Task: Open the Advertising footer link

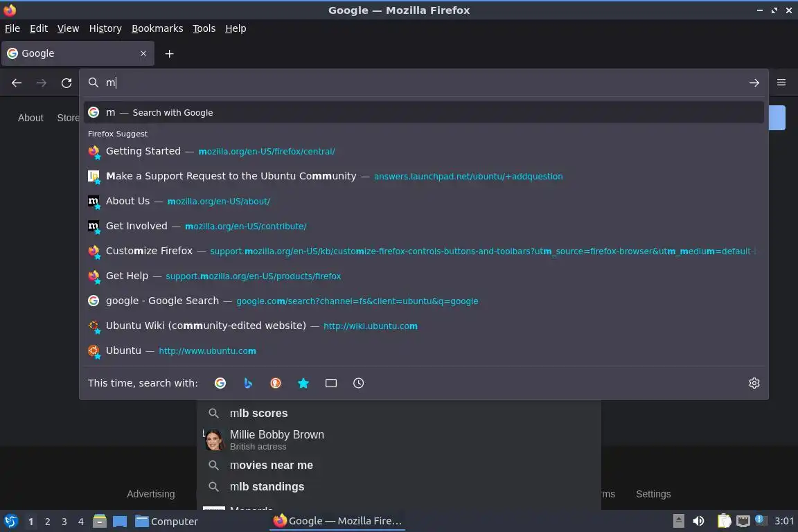Action: 150,494
